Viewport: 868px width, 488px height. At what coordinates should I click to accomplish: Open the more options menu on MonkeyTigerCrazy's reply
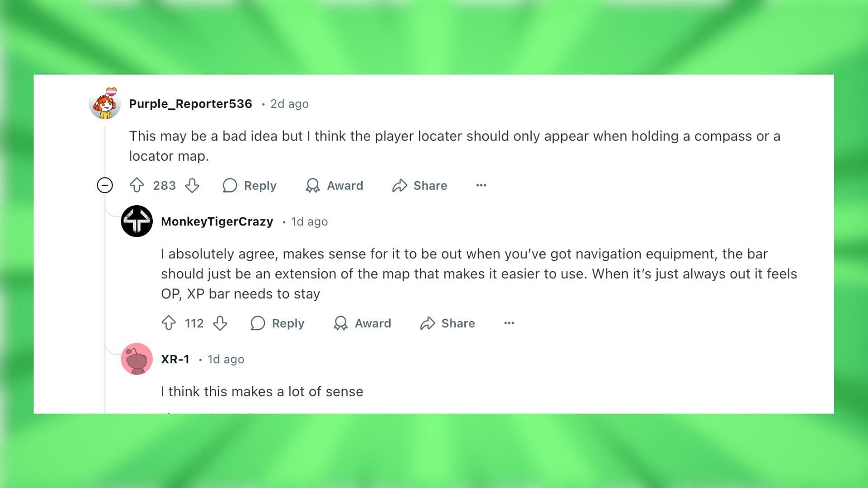509,323
